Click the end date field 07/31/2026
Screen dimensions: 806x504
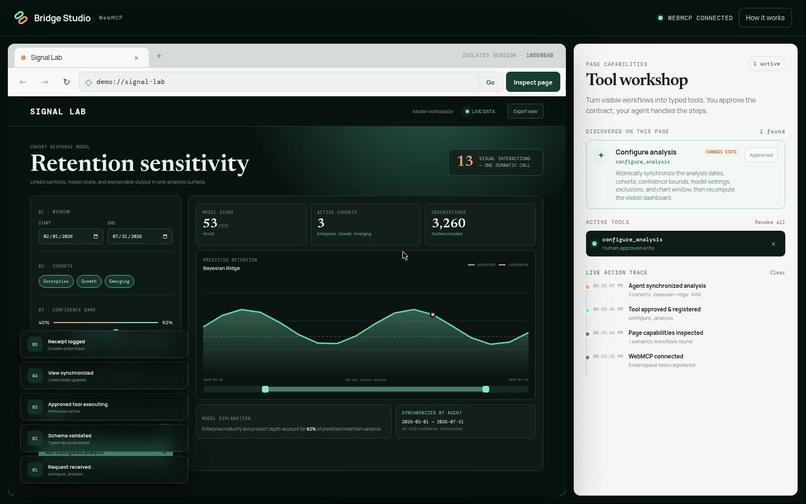140,237
